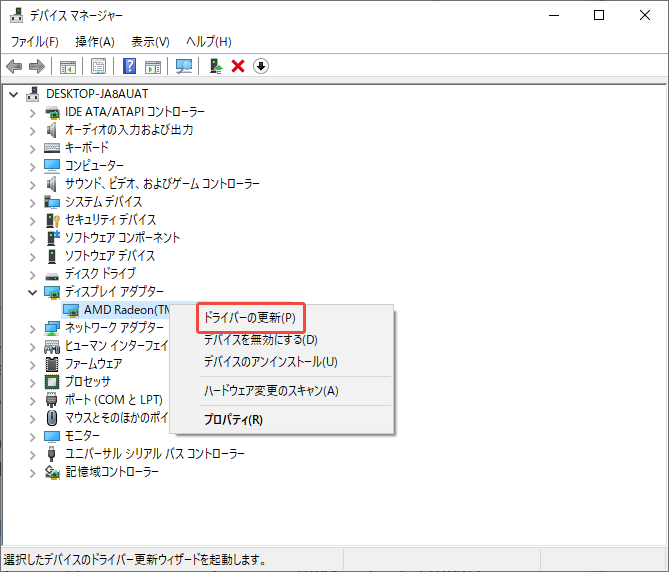Choose ドライバーの更新(P) from context menu

250,318
